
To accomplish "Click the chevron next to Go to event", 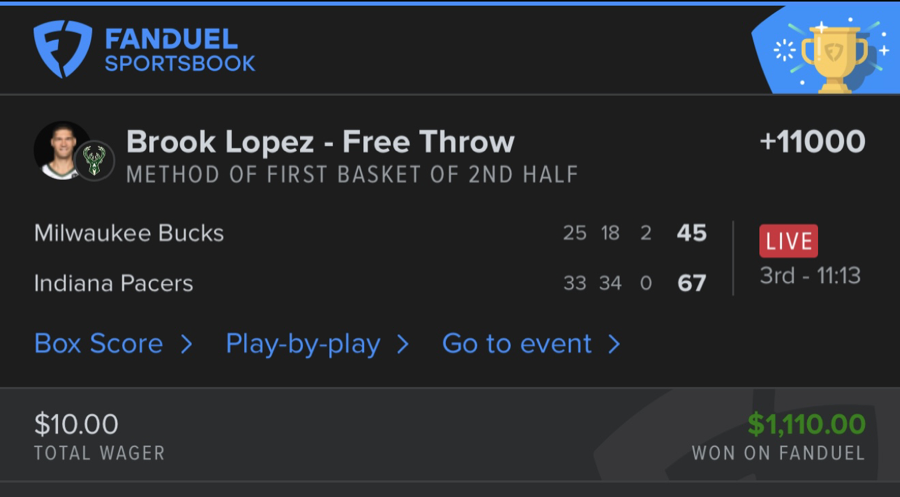I will pyautogui.click(x=614, y=345).
